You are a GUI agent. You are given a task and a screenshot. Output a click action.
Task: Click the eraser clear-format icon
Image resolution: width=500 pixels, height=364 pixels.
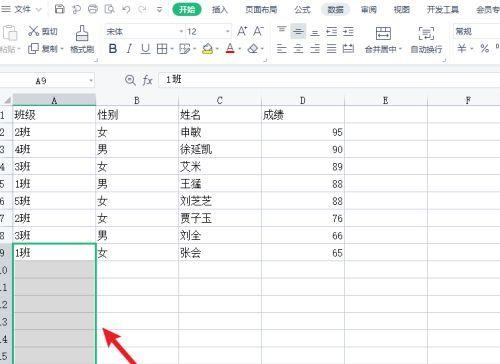pyautogui.click(x=253, y=49)
